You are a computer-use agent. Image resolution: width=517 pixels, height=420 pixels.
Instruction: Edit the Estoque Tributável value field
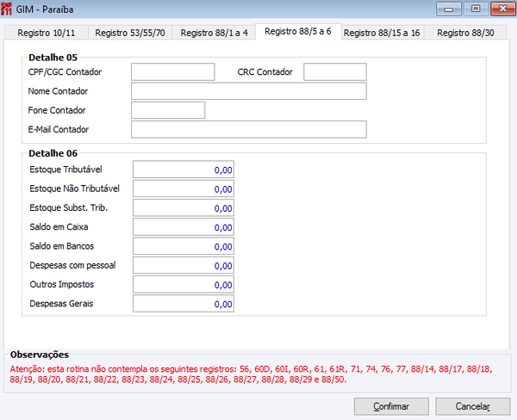(x=184, y=170)
